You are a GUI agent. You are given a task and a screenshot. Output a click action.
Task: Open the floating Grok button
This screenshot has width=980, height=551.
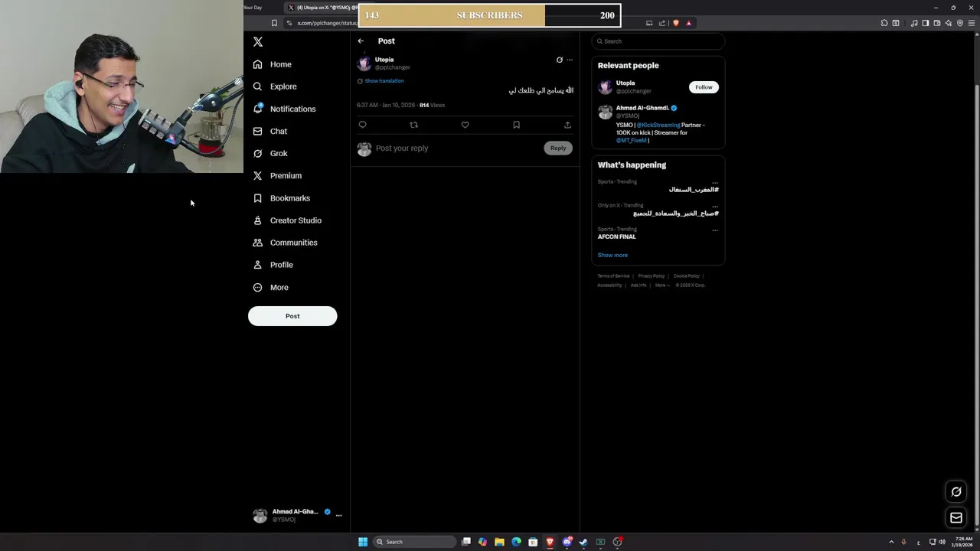point(956,492)
